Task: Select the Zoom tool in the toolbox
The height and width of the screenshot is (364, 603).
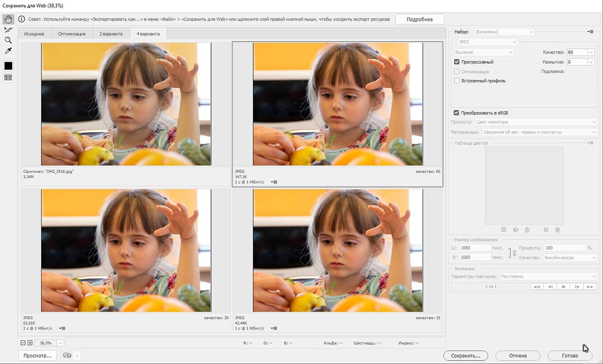Action: point(8,40)
